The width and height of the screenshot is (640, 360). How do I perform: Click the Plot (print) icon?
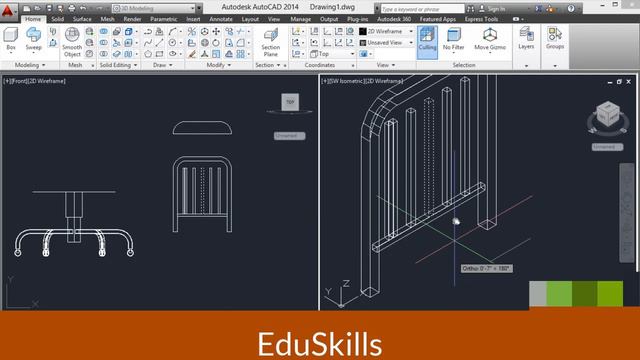tap(72, 8)
